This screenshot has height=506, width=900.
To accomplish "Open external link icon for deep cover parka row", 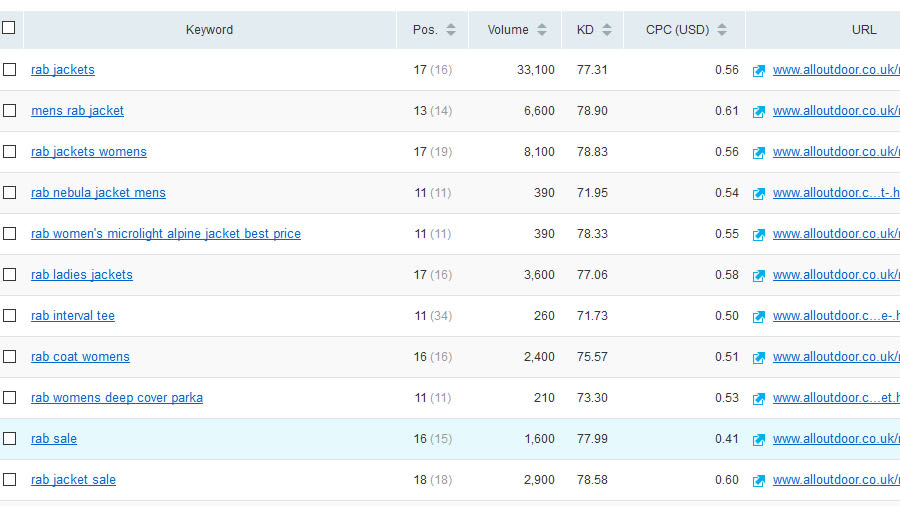I will (759, 399).
